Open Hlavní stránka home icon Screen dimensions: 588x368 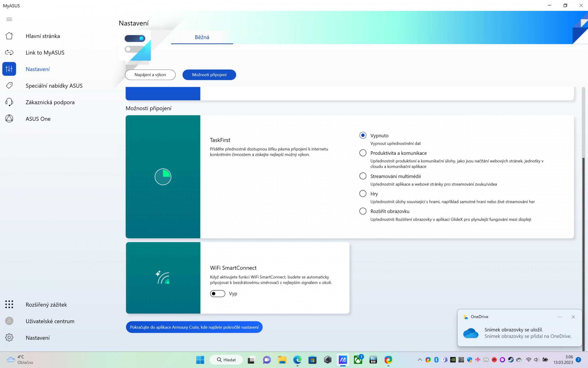9,36
